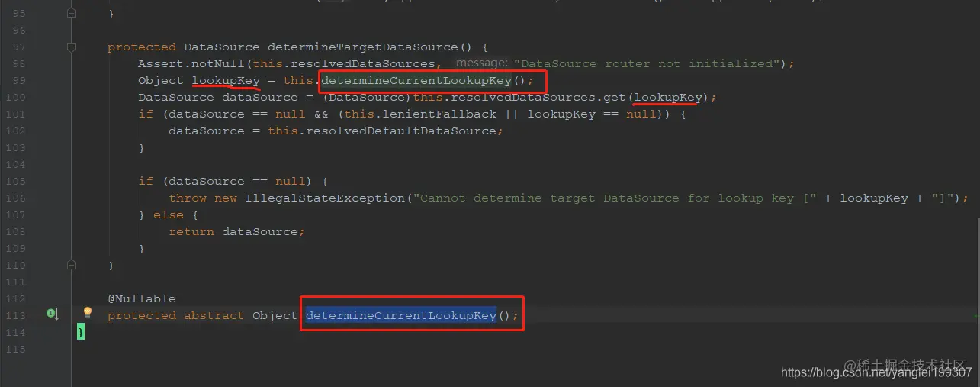Click line number 99 in the gutter
Screen dimensions: 980x387
(17, 80)
